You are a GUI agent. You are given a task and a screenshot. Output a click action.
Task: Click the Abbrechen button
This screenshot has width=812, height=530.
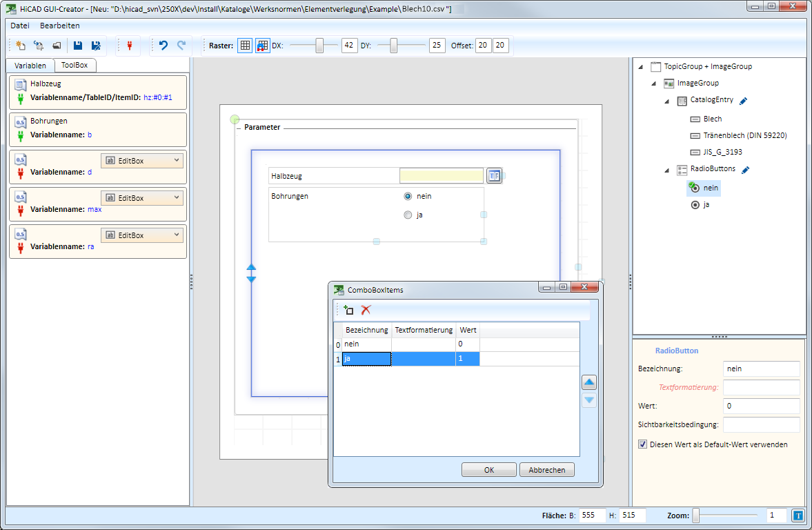coord(546,470)
